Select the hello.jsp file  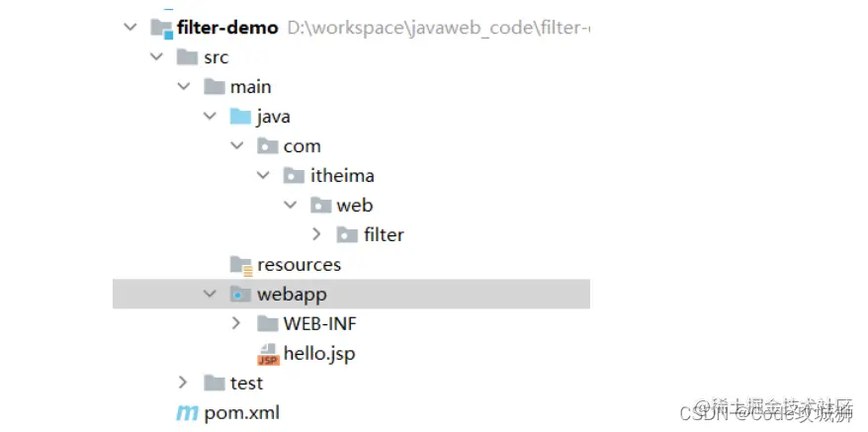click(x=319, y=353)
